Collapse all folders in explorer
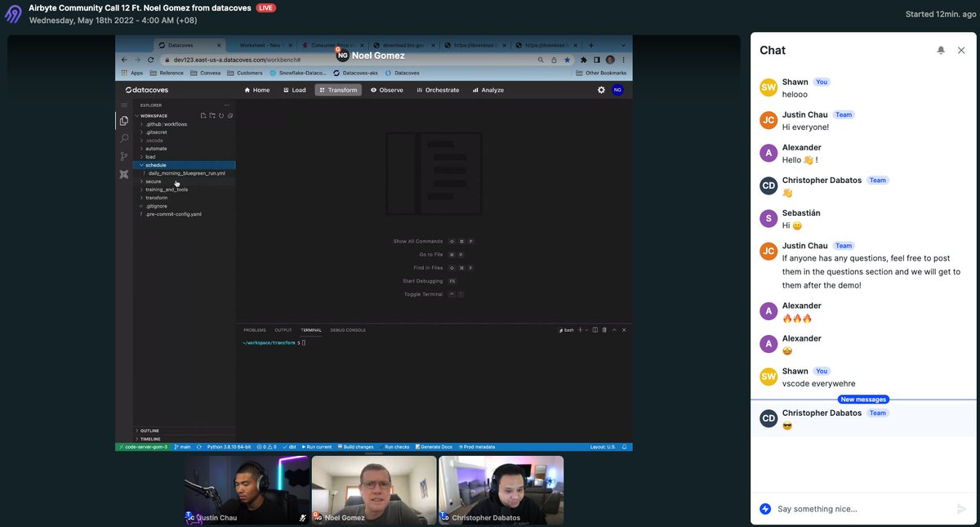 (230, 115)
